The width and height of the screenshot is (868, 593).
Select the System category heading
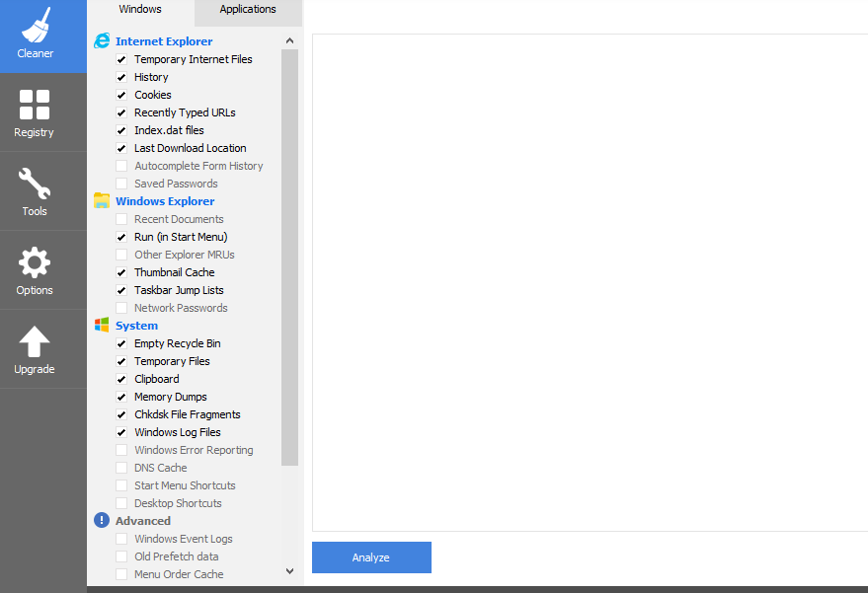click(136, 326)
